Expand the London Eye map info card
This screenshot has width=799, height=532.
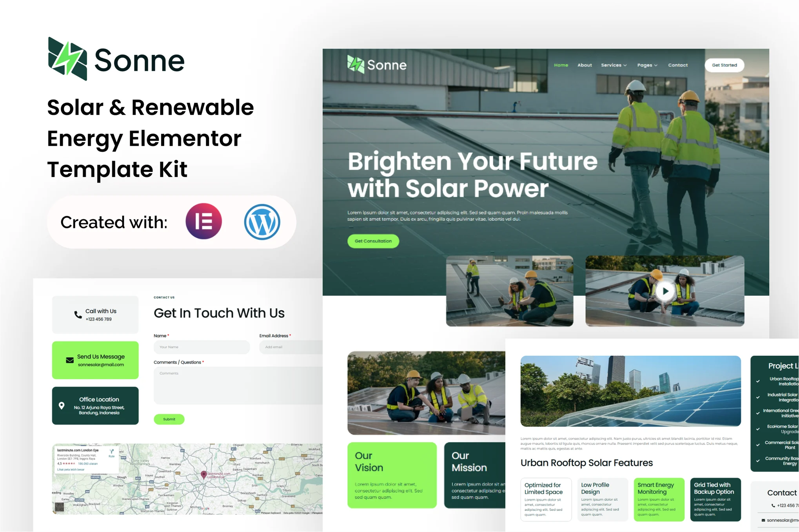click(78, 451)
